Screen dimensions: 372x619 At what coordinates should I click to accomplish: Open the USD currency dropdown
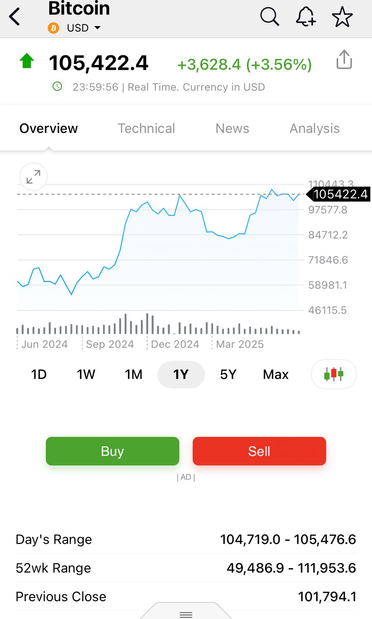coord(83,28)
